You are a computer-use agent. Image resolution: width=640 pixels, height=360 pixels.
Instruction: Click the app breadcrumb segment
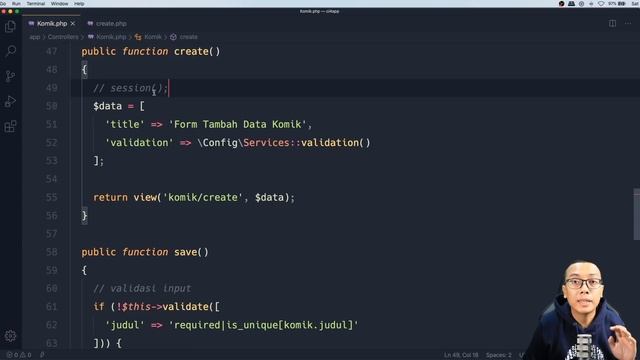coord(35,37)
